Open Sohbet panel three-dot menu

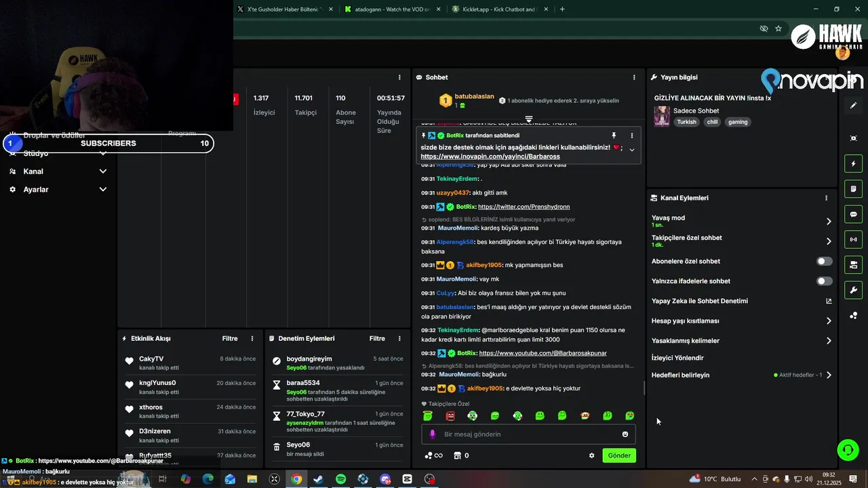pos(634,77)
